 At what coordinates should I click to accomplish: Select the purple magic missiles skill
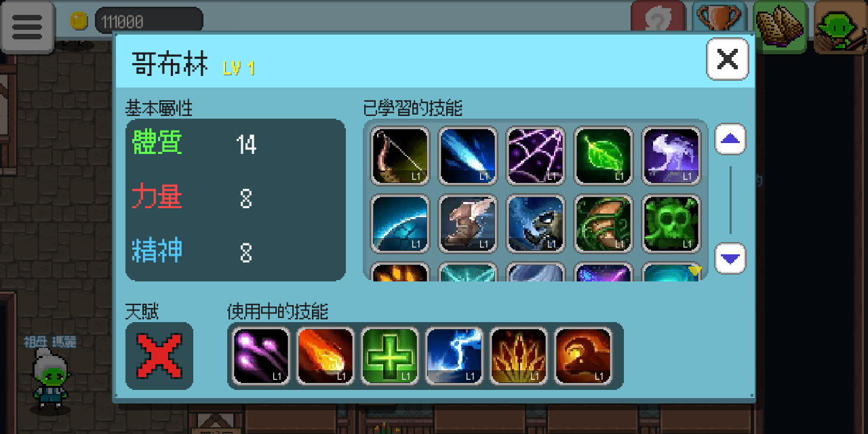point(261,356)
